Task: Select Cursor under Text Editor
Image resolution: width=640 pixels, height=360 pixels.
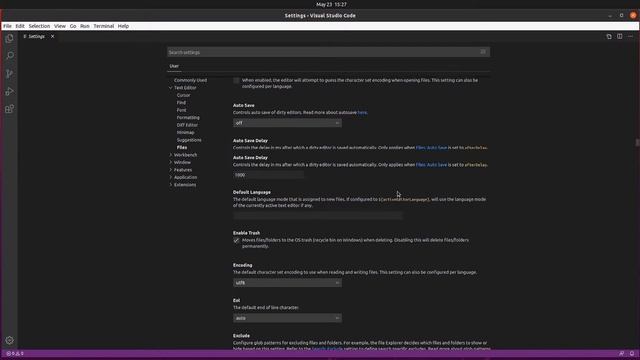Action: tap(184, 95)
